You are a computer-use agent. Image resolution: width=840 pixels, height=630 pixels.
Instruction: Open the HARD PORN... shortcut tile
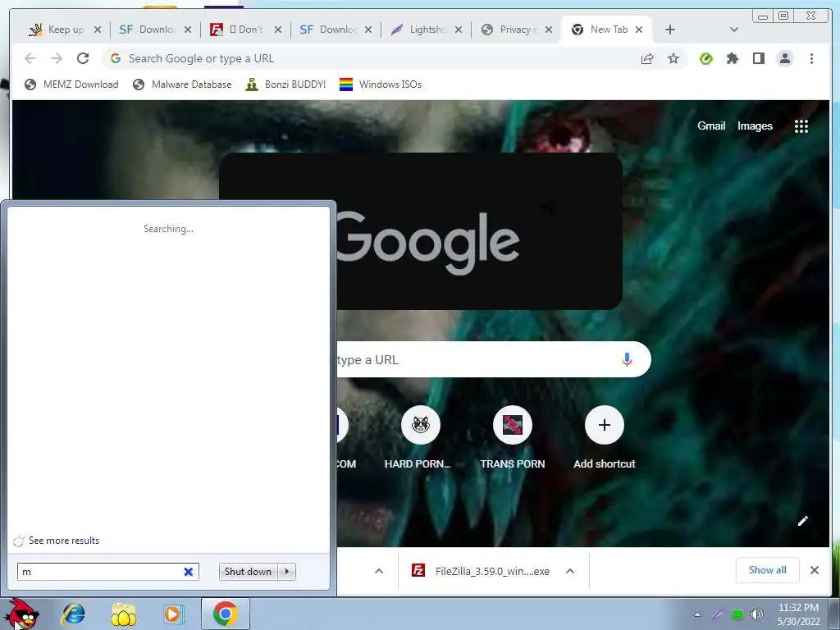click(420, 438)
